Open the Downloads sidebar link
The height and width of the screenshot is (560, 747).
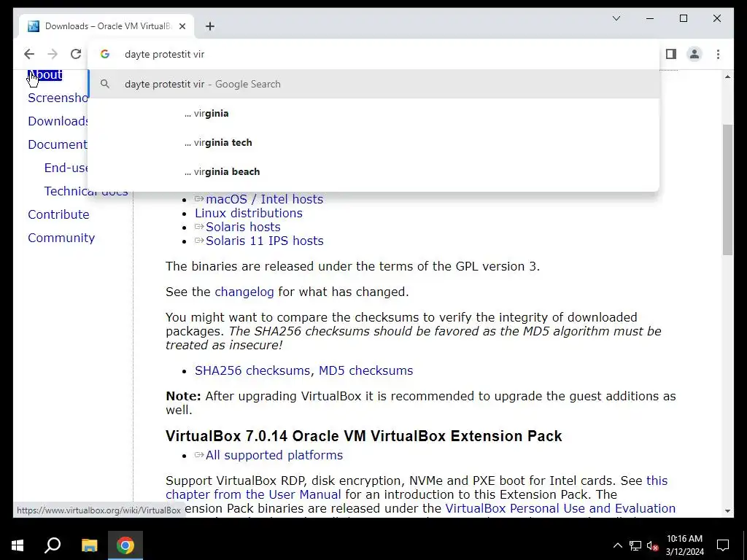click(58, 122)
